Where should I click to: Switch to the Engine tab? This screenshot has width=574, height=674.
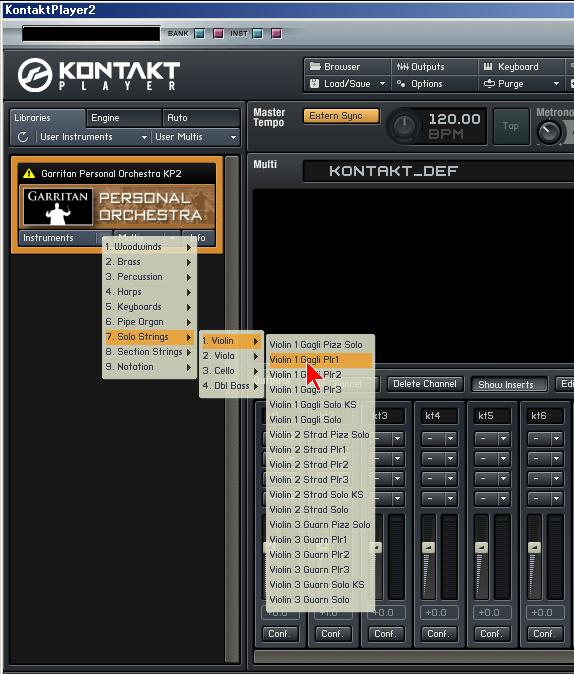tap(124, 118)
